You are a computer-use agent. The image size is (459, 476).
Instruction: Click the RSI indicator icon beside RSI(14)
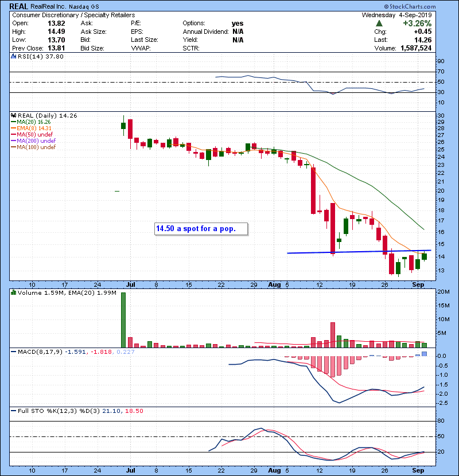[13, 56]
